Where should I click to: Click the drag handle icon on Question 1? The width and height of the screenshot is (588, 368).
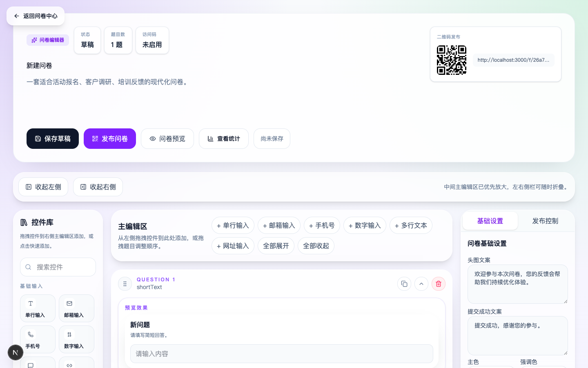click(125, 283)
